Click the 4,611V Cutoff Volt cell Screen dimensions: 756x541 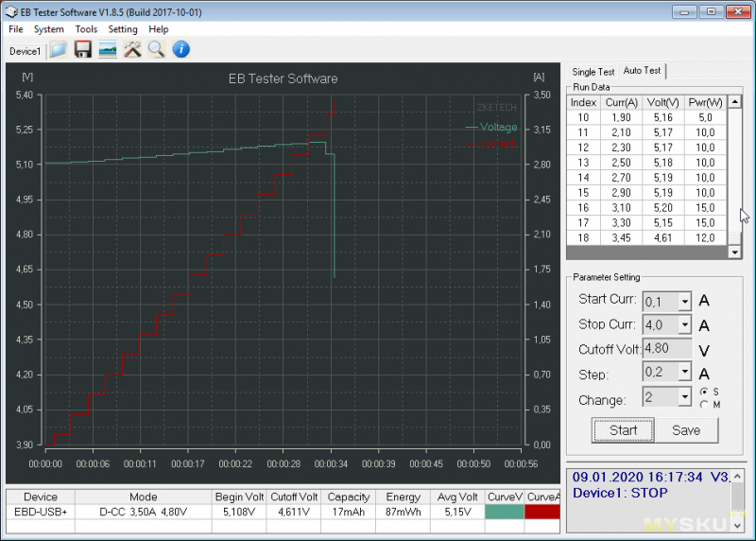tap(294, 512)
